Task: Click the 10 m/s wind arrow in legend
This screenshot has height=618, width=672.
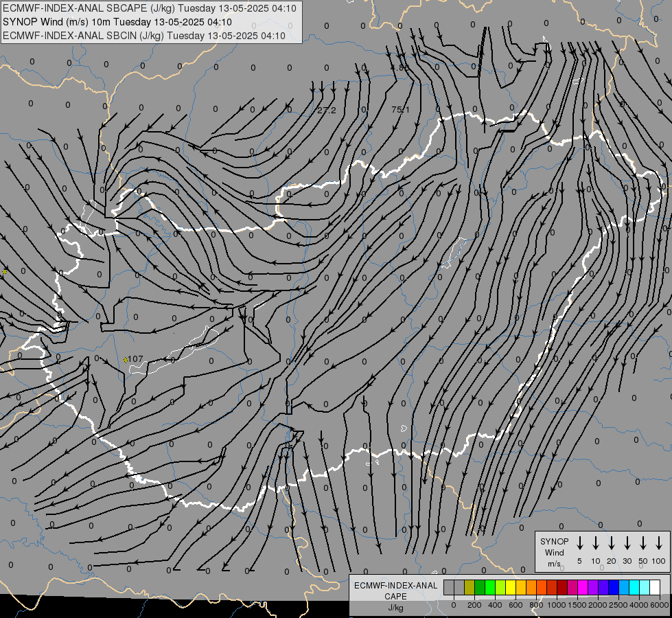Action: click(596, 543)
